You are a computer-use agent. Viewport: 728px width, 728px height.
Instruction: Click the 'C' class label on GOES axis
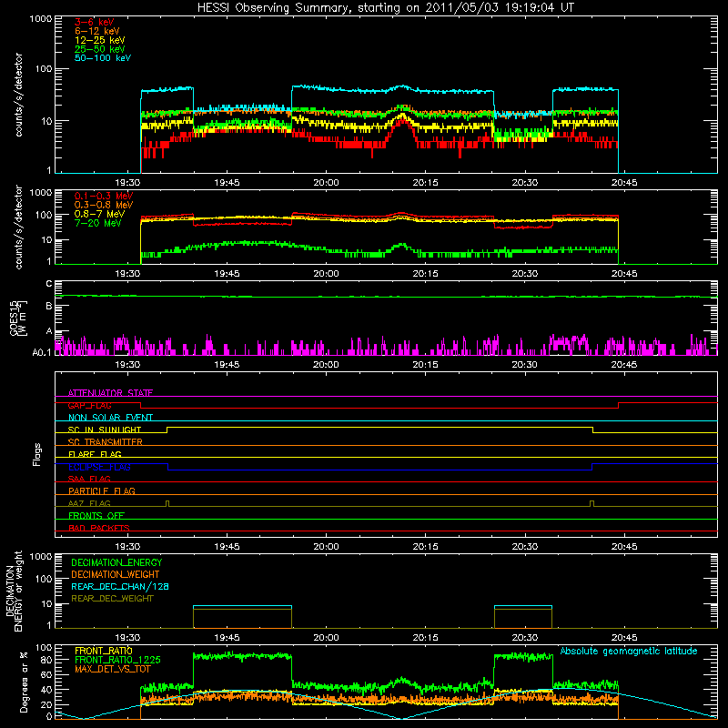(49, 284)
